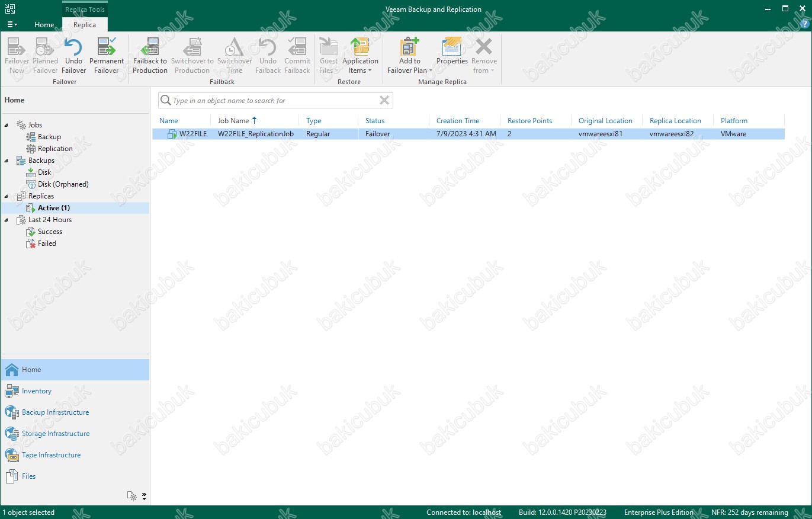Open the Application Items dropdown

coord(360,56)
